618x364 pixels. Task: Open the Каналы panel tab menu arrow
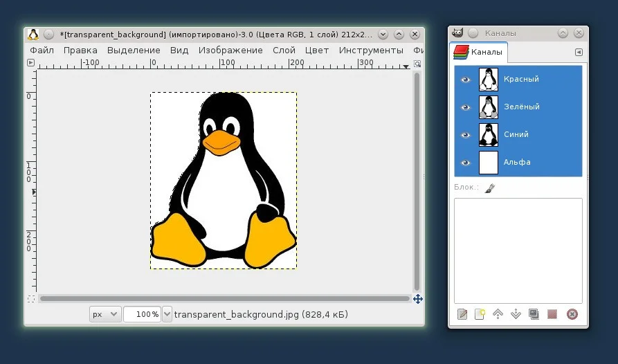(579, 52)
